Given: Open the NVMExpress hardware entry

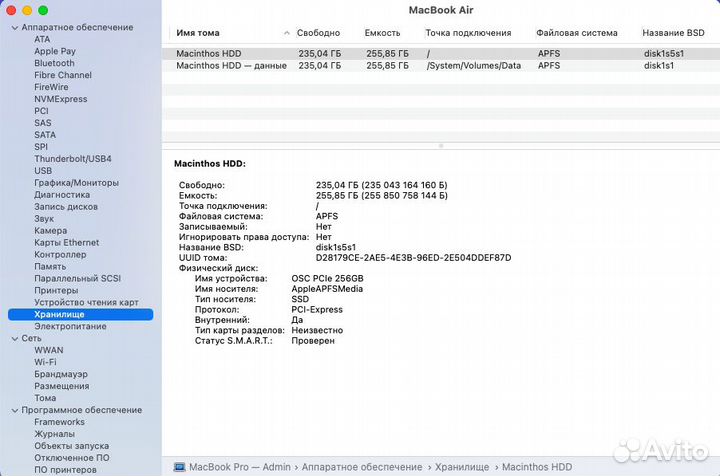Looking at the screenshot, I should pos(60,99).
